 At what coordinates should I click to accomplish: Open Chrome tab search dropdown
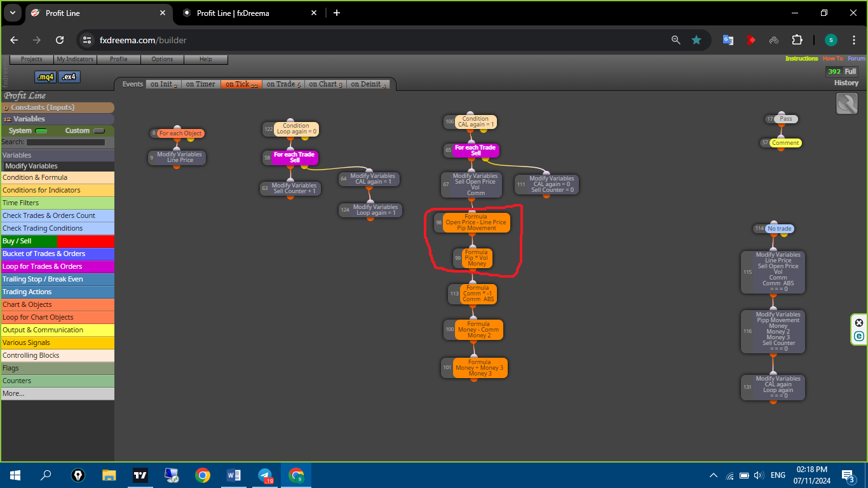point(12,13)
